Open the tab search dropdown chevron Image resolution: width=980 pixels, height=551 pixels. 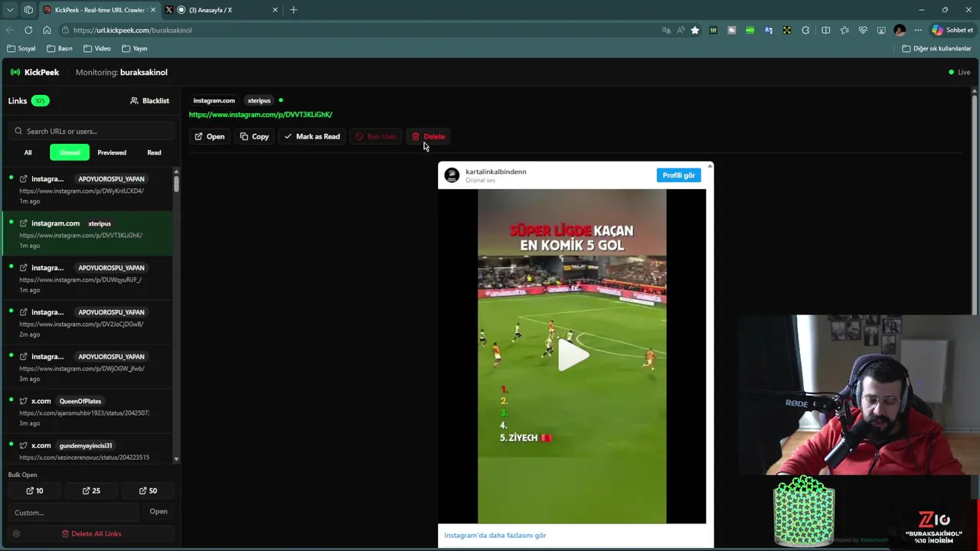[10, 10]
